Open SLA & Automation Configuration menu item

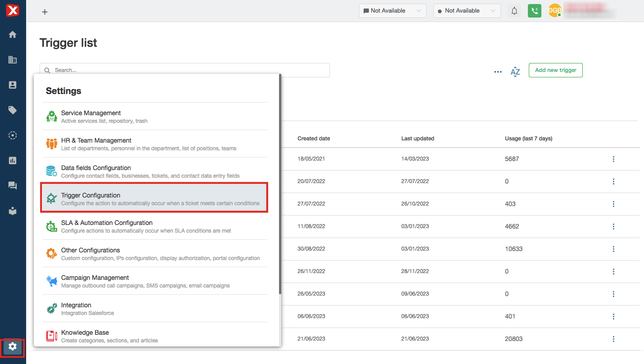(x=154, y=226)
